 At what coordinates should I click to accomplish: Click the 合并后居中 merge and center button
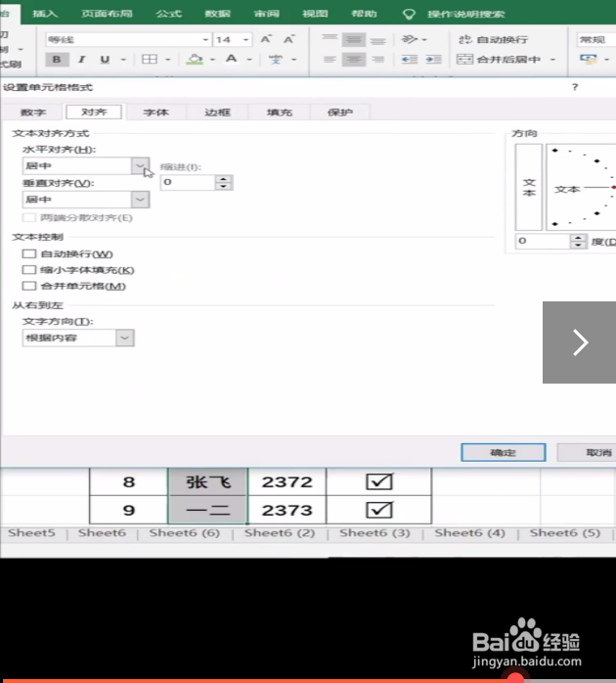pos(499,60)
